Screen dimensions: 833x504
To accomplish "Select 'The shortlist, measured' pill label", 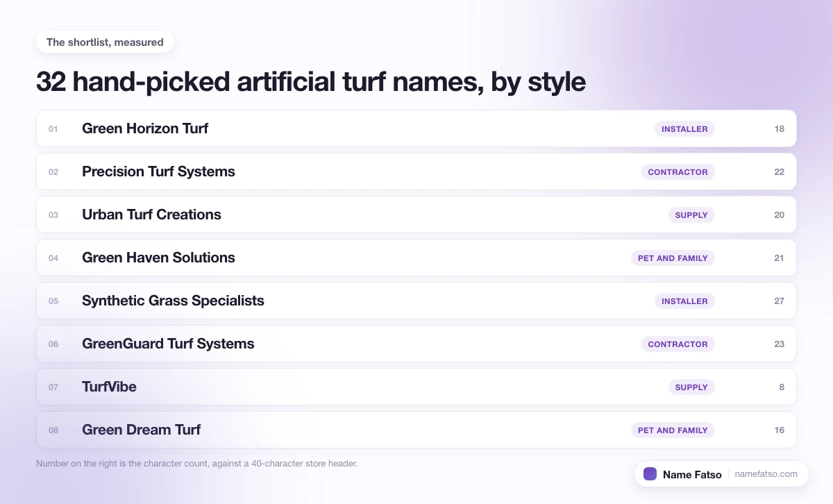I will pyautogui.click(x=105, y=42).
